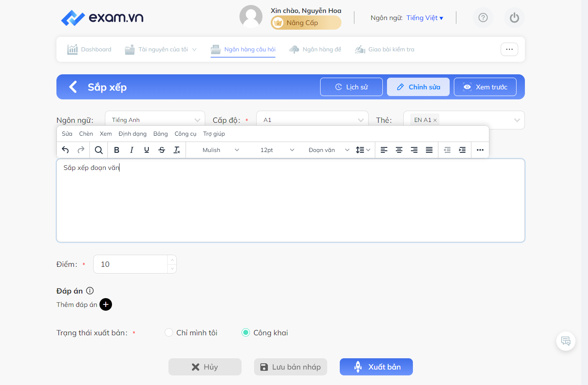Open find and replace magnifier icon
Image resolution: width=588 pixels, height=385 pixels.
pyautogui.click(x=99, y=150)
